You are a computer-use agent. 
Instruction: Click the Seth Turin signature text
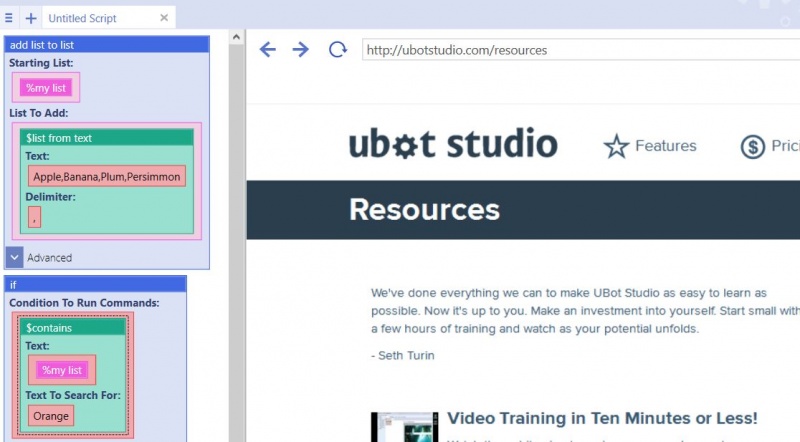[403, 356]
